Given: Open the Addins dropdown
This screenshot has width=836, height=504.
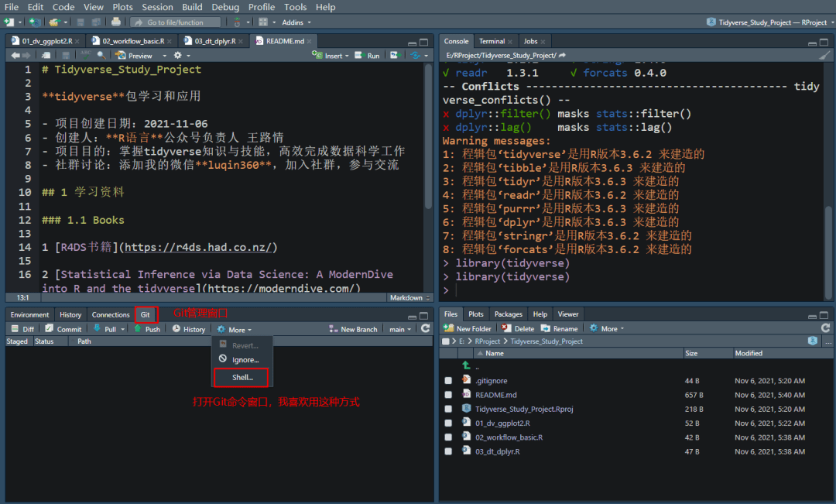Looking at the screenshot, I should tap(296, 22).
